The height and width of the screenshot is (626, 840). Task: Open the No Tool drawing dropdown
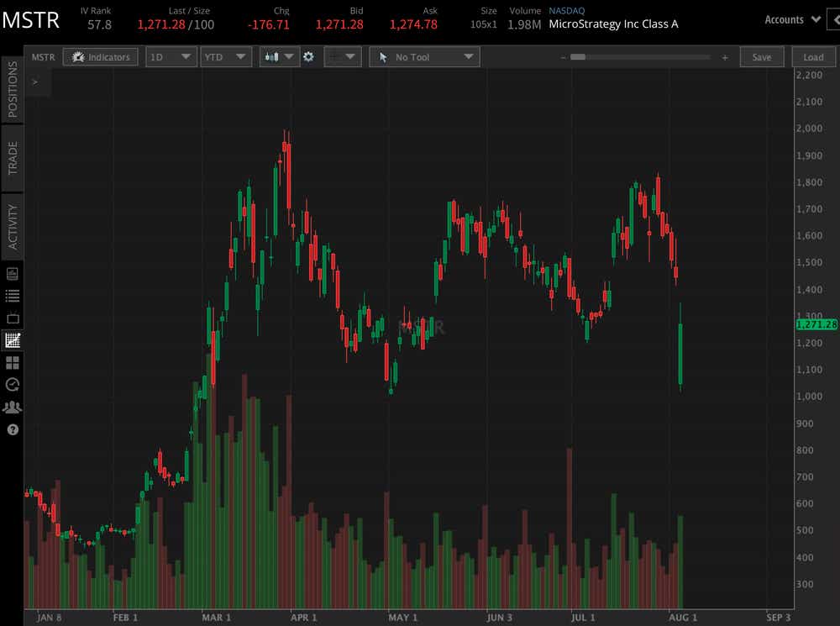423,56
